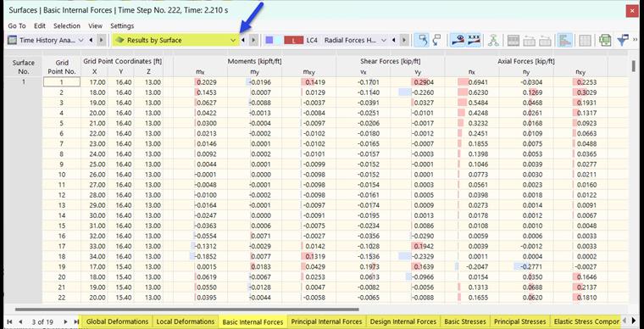Click the blue color swatch beside LC4
The height and width of the screenshot is (329, 644).
tap(269, 40)
